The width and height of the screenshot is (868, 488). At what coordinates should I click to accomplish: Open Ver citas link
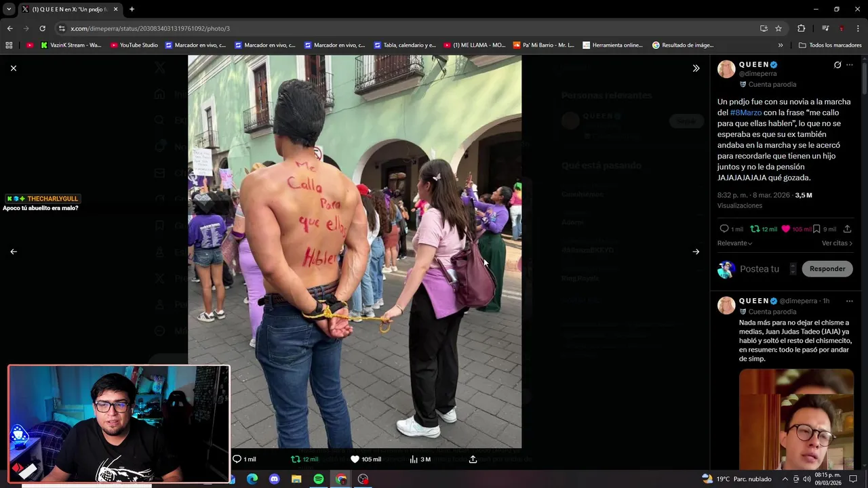point(837,243)
